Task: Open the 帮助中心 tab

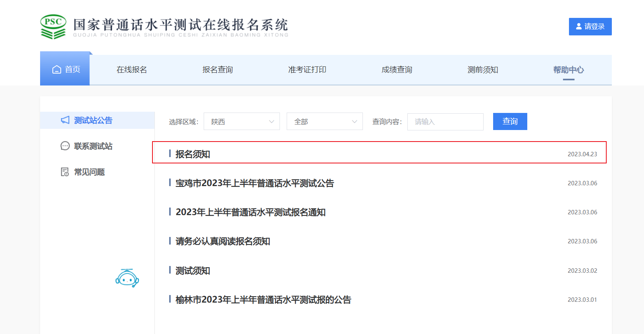Action: pyautogui.click(x=569, y=70)
